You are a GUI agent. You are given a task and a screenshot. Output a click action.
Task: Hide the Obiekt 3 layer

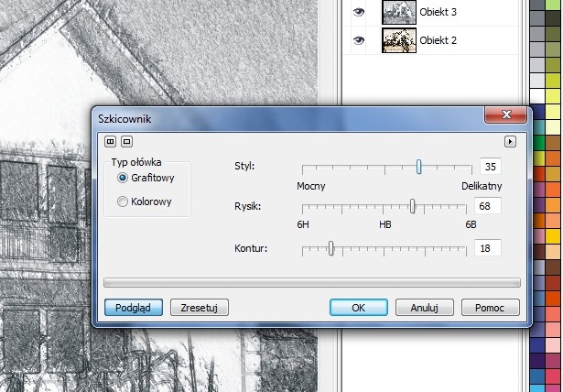click(358, 13)
